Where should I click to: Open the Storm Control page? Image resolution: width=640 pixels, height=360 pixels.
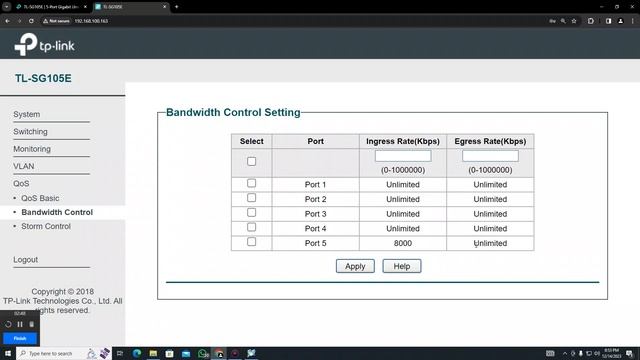click(46, 226)
